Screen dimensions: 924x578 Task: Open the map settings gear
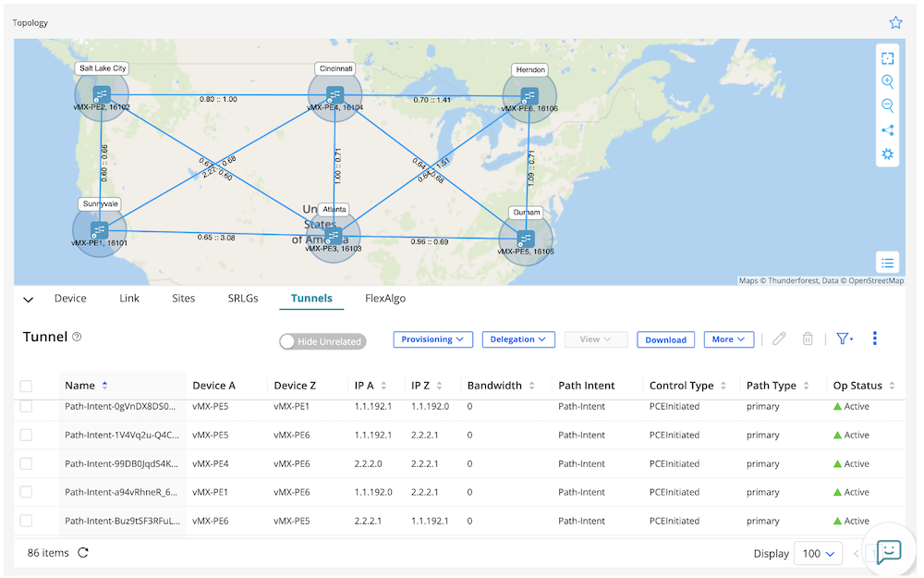[887, 154]
